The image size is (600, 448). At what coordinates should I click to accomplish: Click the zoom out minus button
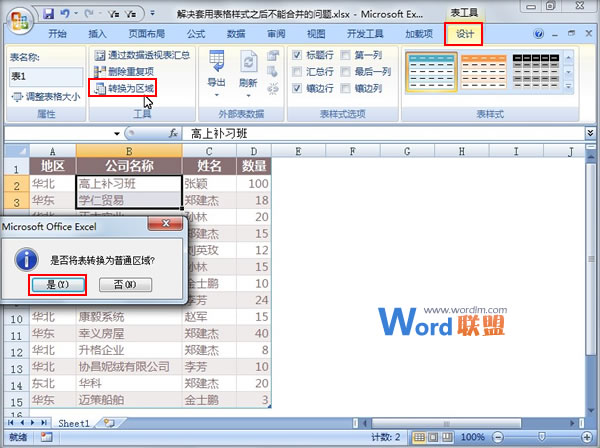[497, 437]
